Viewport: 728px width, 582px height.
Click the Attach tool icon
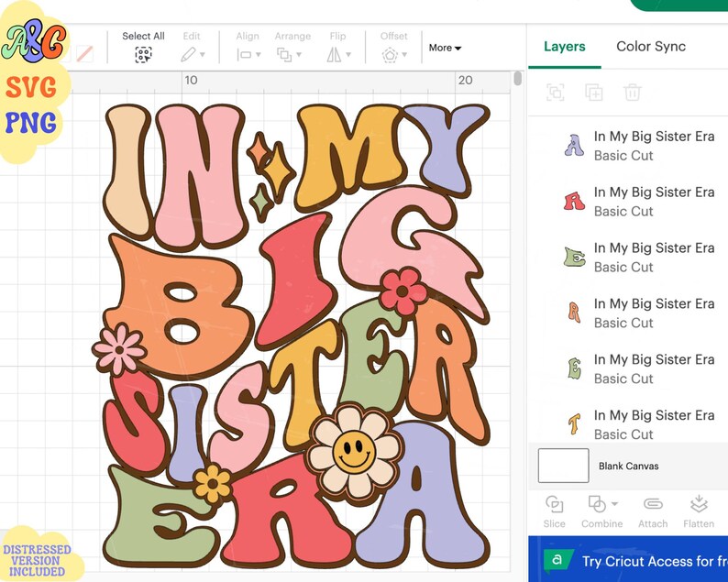pos(653,504)
